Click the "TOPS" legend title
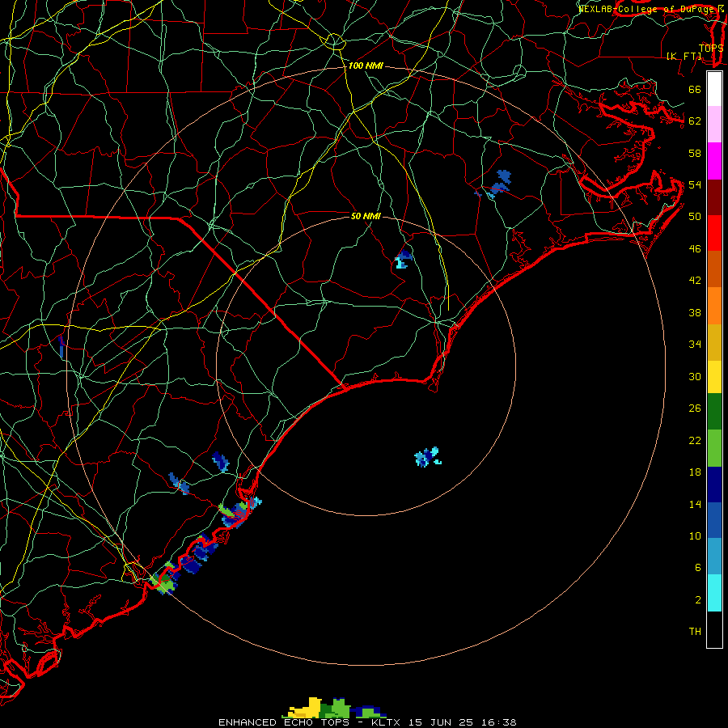This screenshot has width=728, height=728. click(711, 48)
